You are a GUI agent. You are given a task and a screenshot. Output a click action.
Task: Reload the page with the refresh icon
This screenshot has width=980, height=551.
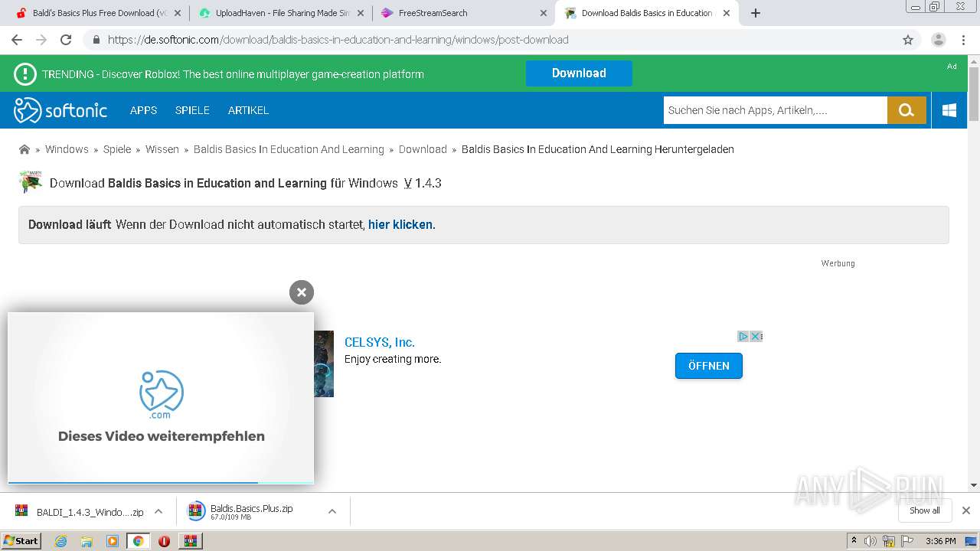pyautogui.click(x=66, y=40)
